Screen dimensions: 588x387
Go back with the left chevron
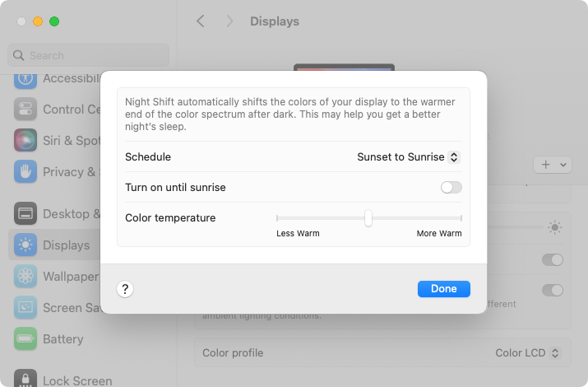(201, 21)
